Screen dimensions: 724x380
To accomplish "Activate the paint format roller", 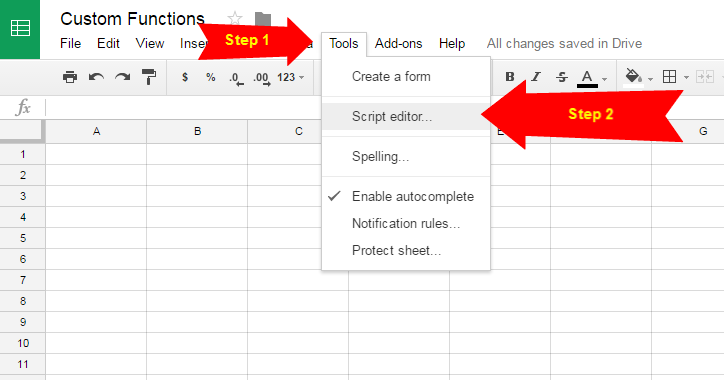I will tap(149, 77).
